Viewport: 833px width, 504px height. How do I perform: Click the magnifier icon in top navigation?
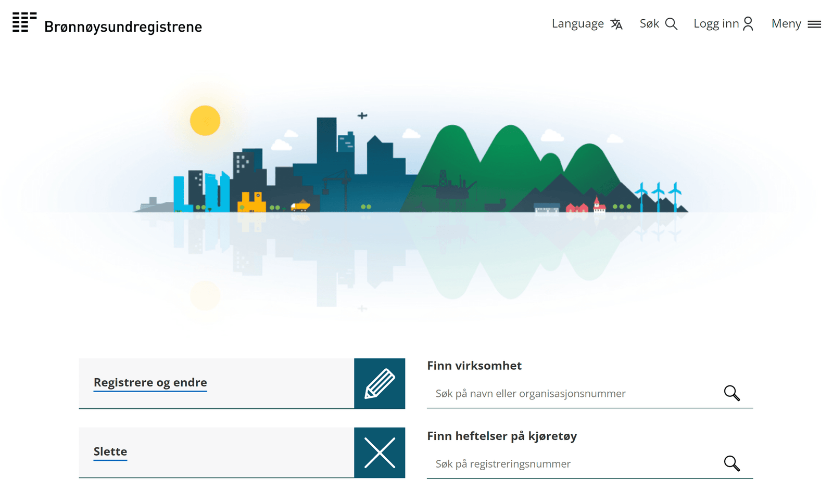tap(672, 24)
